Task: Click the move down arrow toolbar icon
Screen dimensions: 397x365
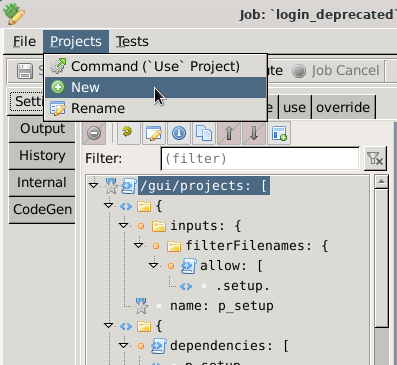Action: tap(254, 133)
